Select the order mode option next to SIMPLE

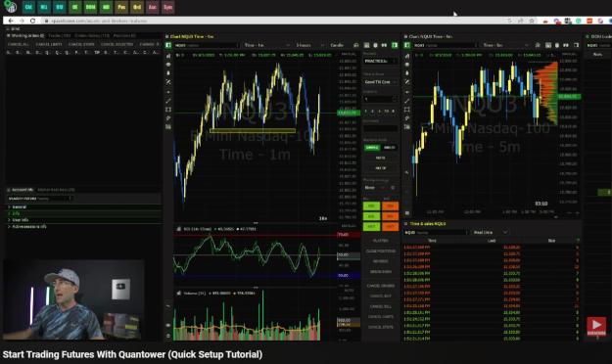click(x=390, y=148)
